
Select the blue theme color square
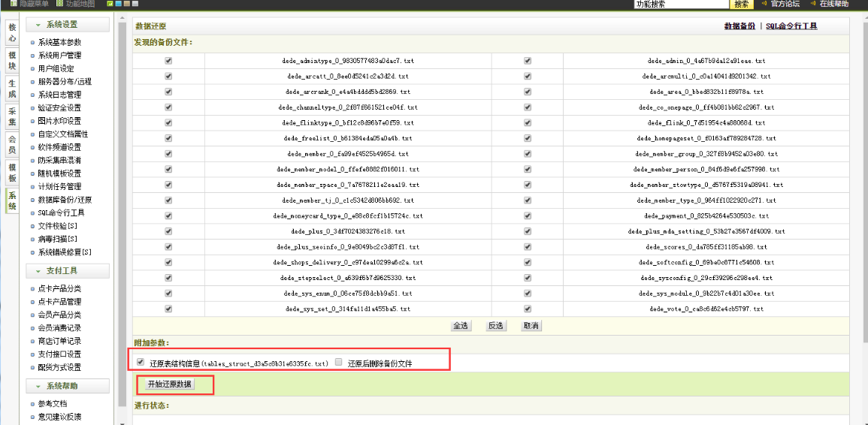tap(119, 4)
